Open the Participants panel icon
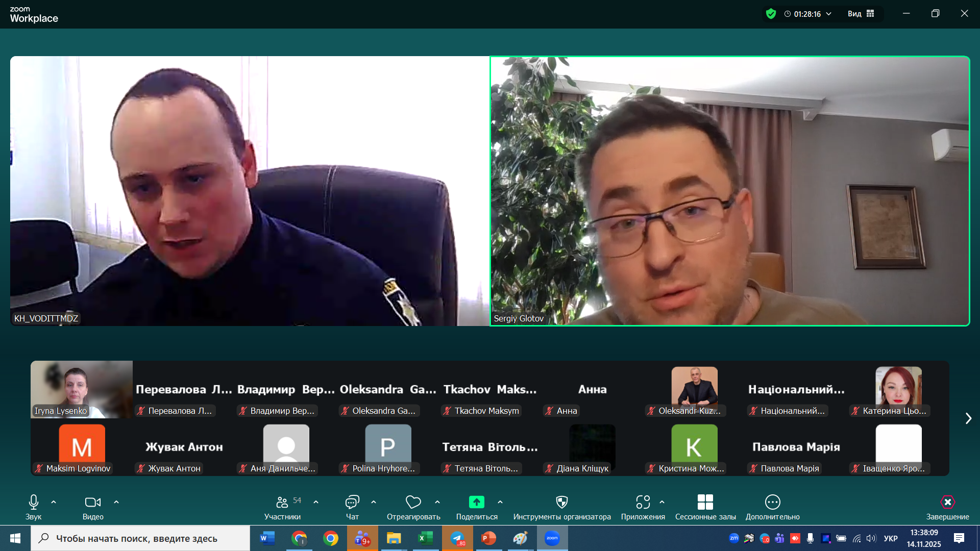 282,503
